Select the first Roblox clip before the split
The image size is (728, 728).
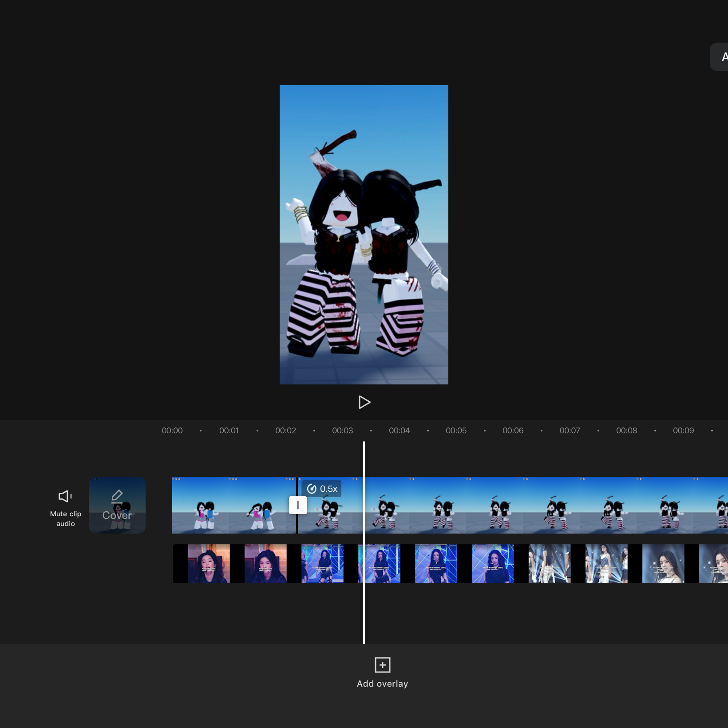coord(234,505)
